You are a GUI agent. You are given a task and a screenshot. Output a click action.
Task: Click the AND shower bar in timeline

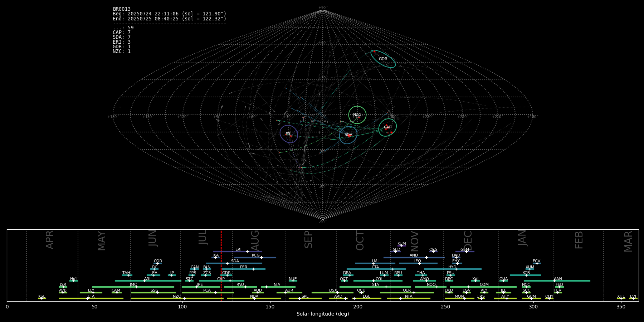coord(414,258)
